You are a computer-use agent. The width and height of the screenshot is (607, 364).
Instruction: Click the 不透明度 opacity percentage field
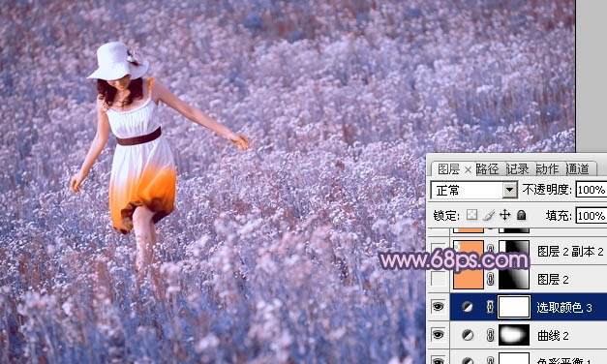coord(592,190)
